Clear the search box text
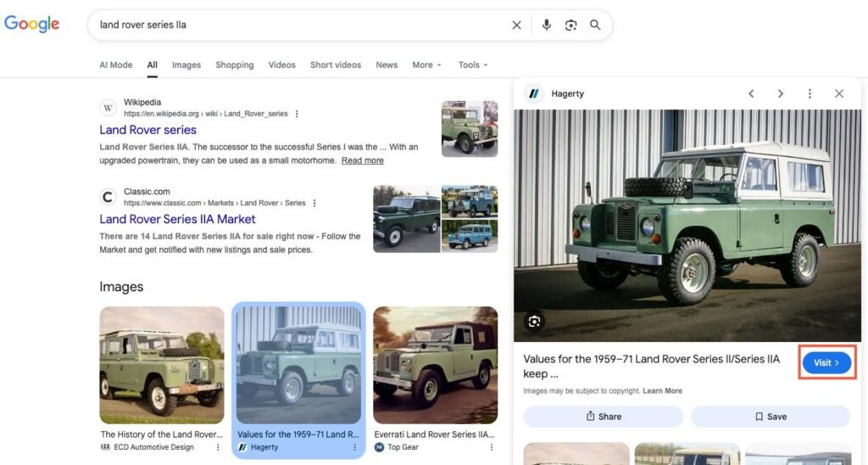Image resolution: width=868 pixels, height=465 pixels. click(516, 25)
